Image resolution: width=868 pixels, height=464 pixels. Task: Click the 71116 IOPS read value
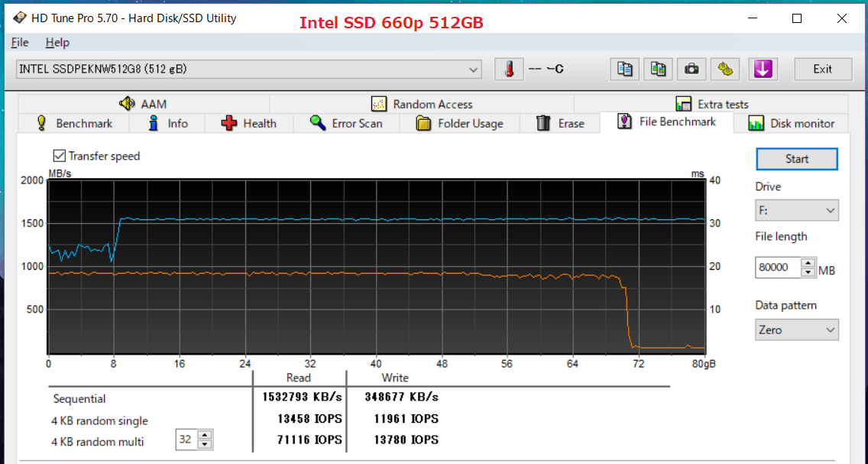click(309, 440)
